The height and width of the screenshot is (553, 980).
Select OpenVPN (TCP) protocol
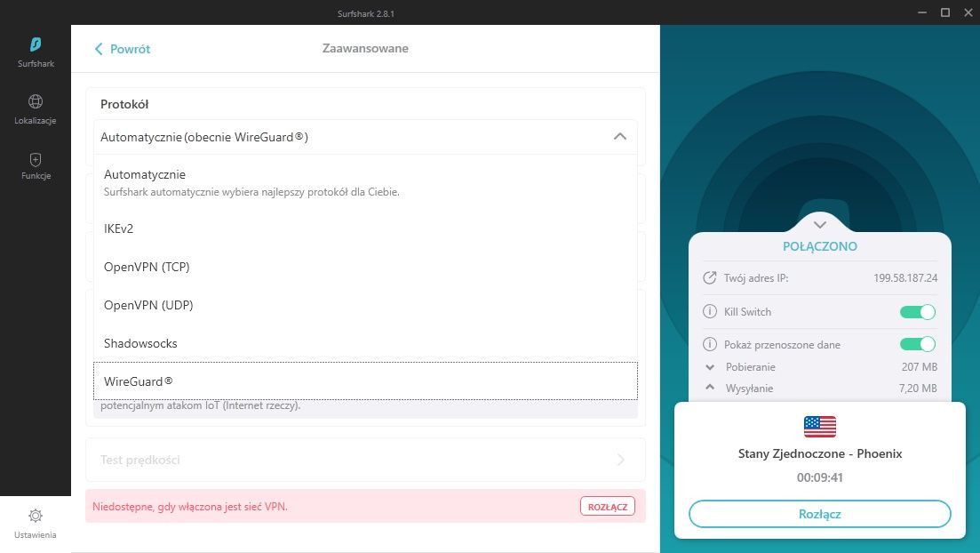[x=365, y=267]
